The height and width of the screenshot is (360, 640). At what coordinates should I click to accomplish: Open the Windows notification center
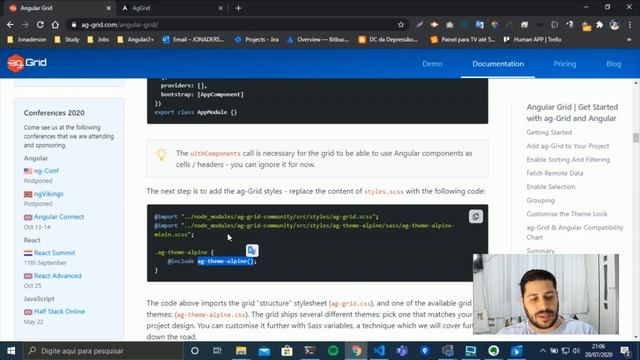click(625, 351)
